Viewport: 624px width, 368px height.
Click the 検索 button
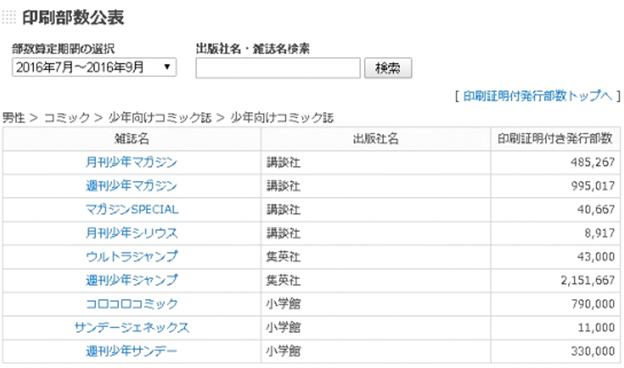tap(388, 68)
